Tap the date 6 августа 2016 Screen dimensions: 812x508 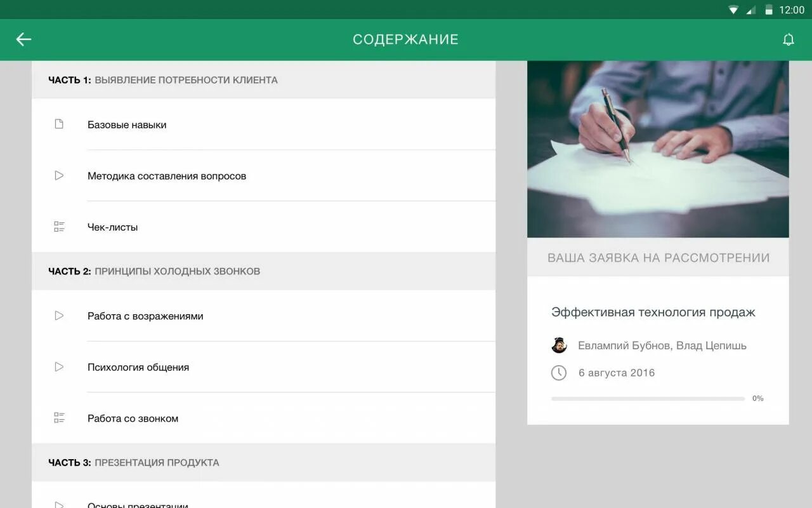tap(616, 373)
